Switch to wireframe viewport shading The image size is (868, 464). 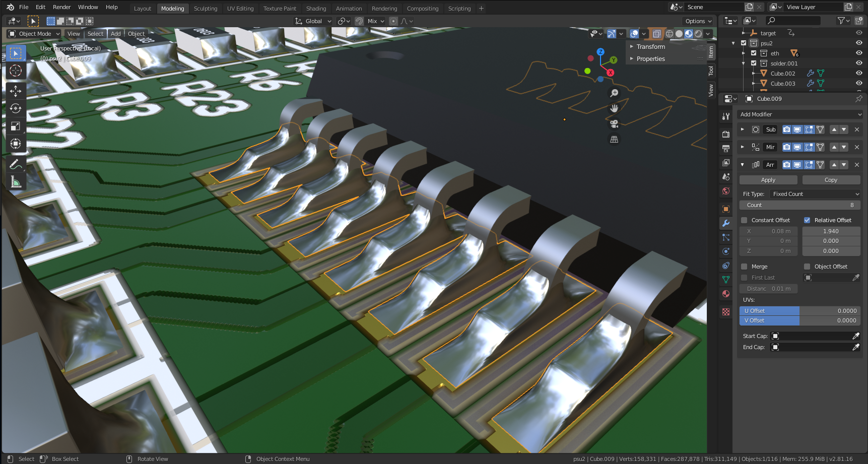pyautogui.click(x=670, y=34)
